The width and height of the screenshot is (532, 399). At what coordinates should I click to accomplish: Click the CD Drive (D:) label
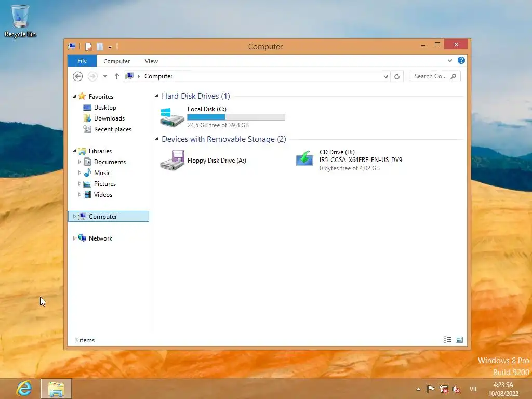pyautogui.click(x=337, y=152)
